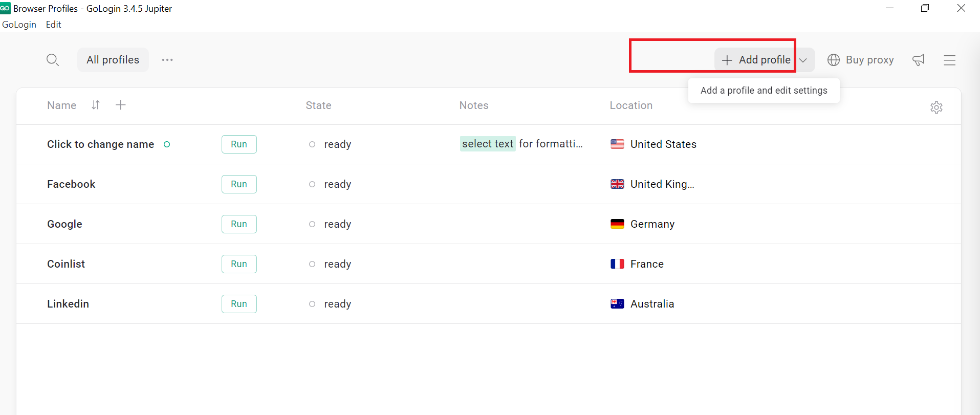Restore down the GoLogin window
The height and width of the screenshot is (415, 980).
tap(925, 8)
